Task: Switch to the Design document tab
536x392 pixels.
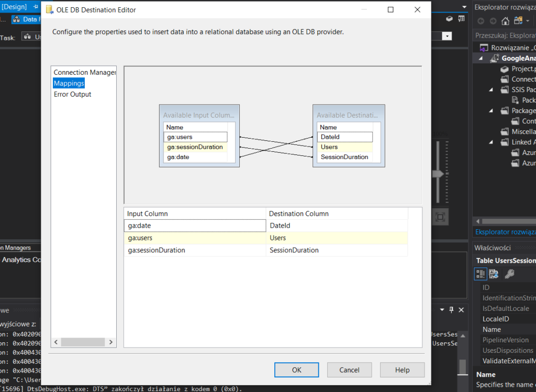Action: [x=19, y=6]
